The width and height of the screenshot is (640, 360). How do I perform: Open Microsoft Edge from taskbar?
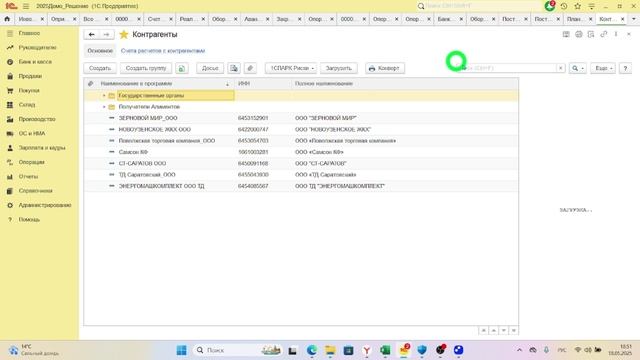point(312,350)
